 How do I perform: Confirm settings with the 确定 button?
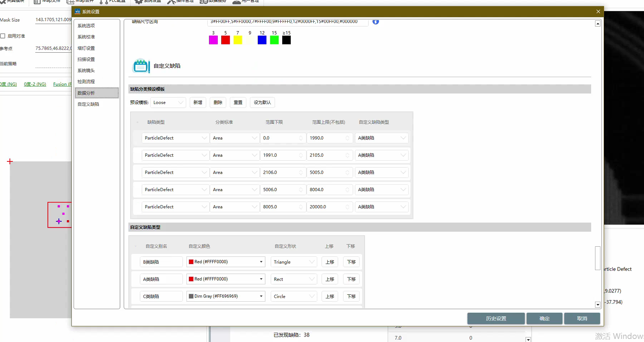click(544, 319)
